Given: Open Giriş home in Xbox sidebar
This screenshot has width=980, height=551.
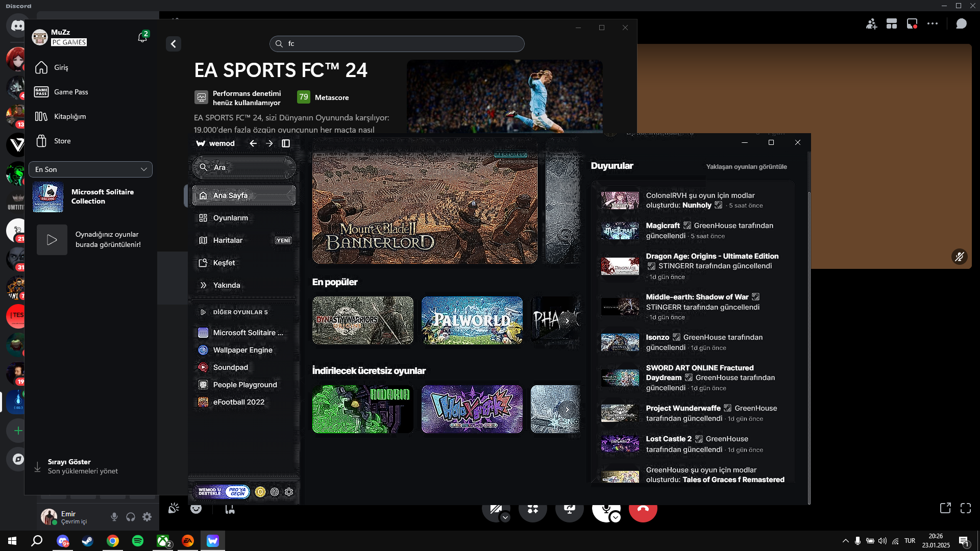Looking at the screenshot, I should coord(91,67).
